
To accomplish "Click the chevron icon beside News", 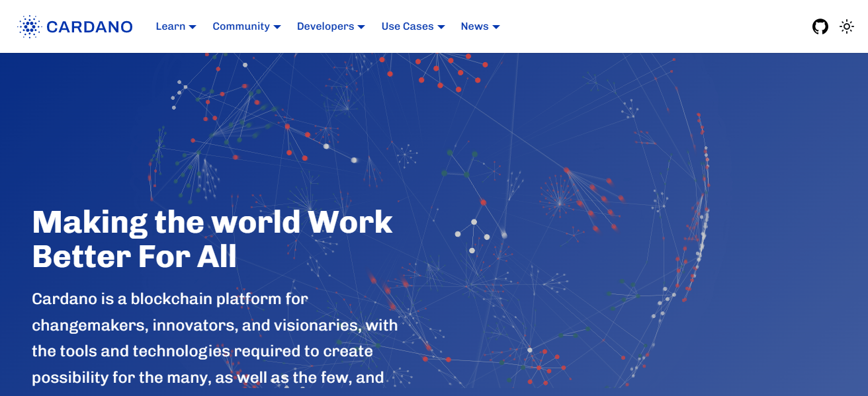I will click(x=495, y=27).
